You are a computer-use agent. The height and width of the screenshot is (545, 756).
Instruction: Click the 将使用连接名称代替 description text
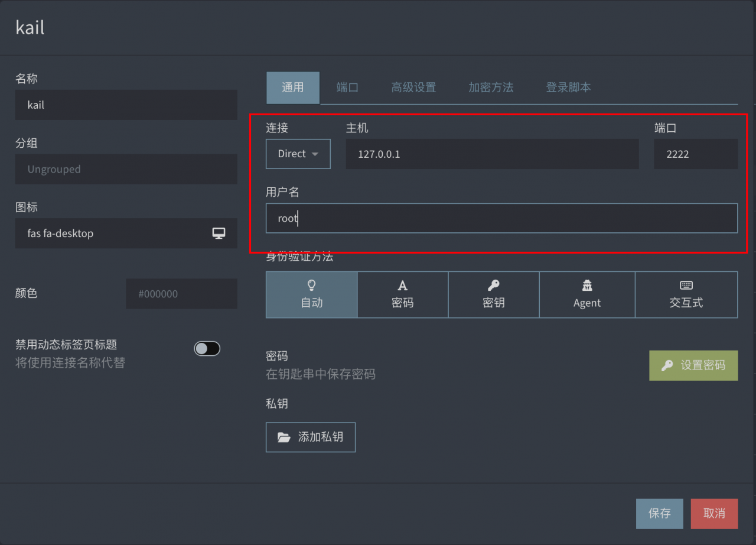coord(70,363)
